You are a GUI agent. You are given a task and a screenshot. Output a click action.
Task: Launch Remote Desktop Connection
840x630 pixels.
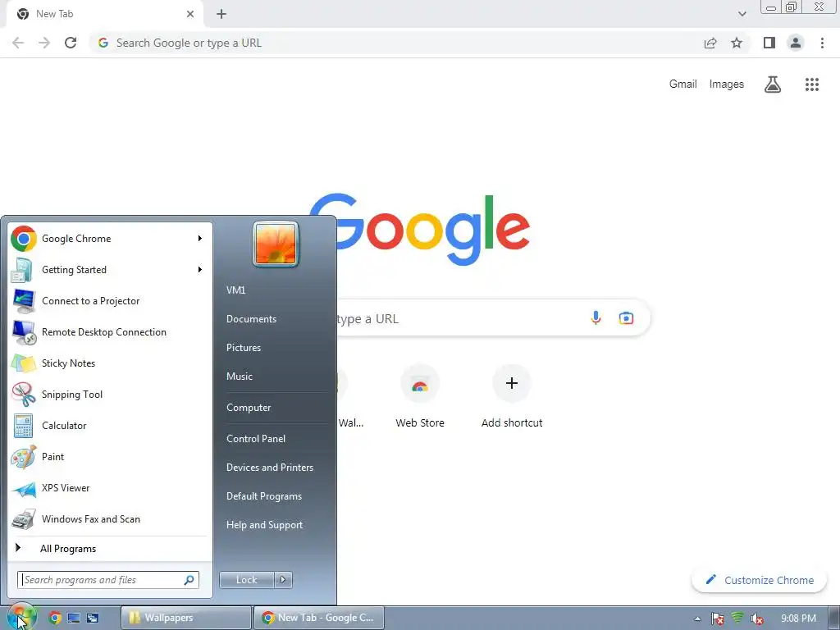coord(107,332)
